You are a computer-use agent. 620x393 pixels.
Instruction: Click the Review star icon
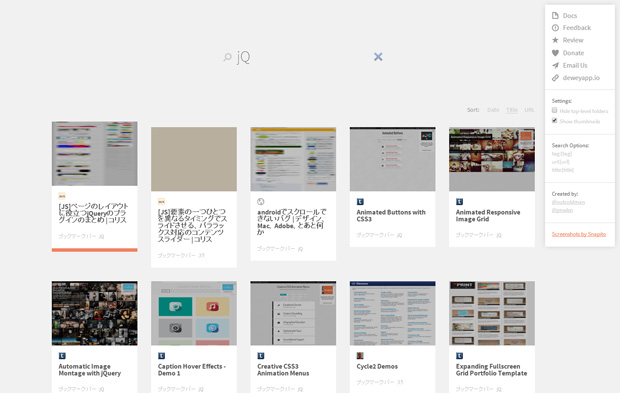555,40
